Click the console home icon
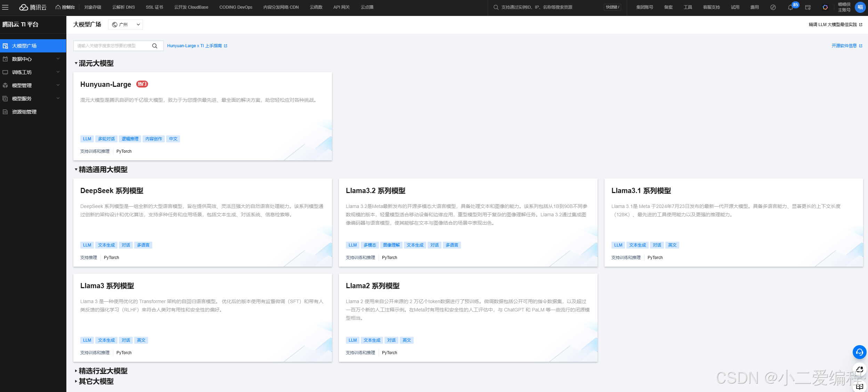Image resolution: width=868 pixels, height=392 pixels. click(x=58, y=7)
